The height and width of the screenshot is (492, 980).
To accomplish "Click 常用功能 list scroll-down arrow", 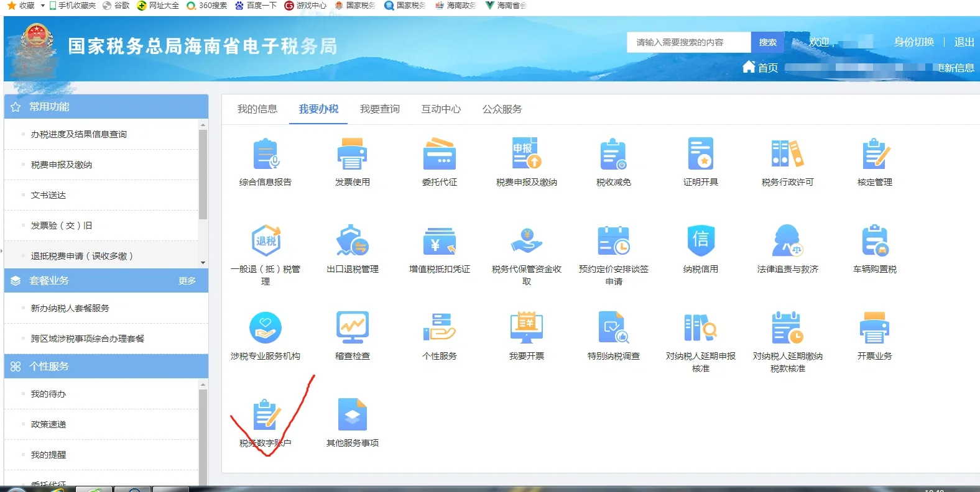I will 203,263.
